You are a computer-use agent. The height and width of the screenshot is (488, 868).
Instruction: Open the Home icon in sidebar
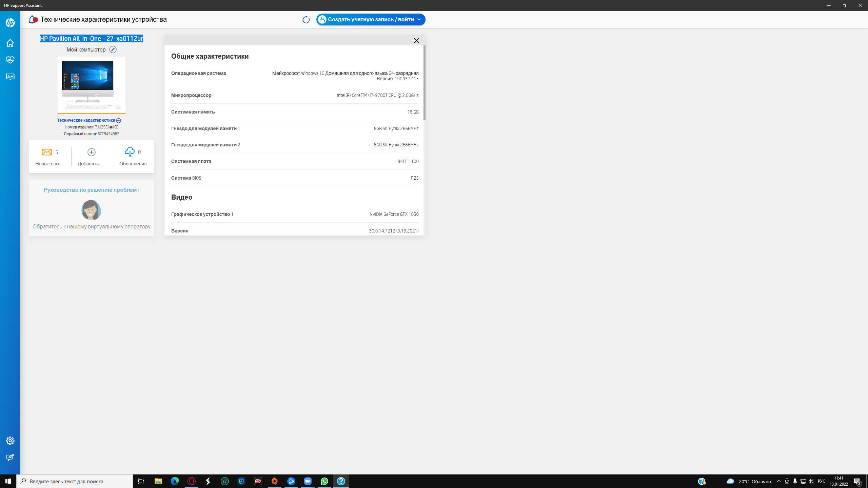10,43
